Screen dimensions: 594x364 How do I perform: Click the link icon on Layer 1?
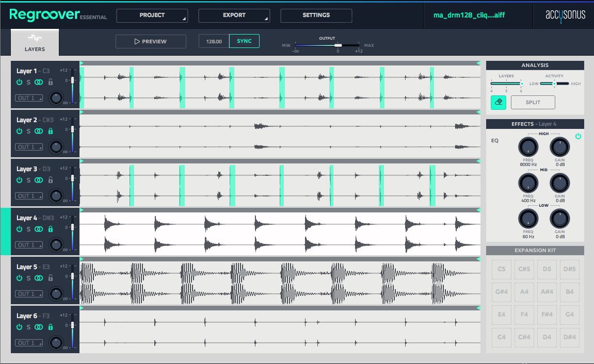click(39, 82)
